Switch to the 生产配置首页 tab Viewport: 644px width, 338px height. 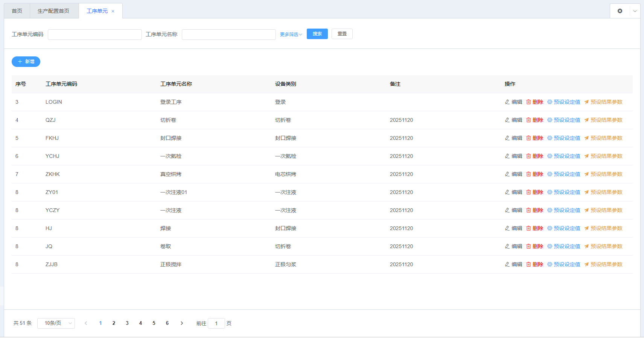click(53, 11)
